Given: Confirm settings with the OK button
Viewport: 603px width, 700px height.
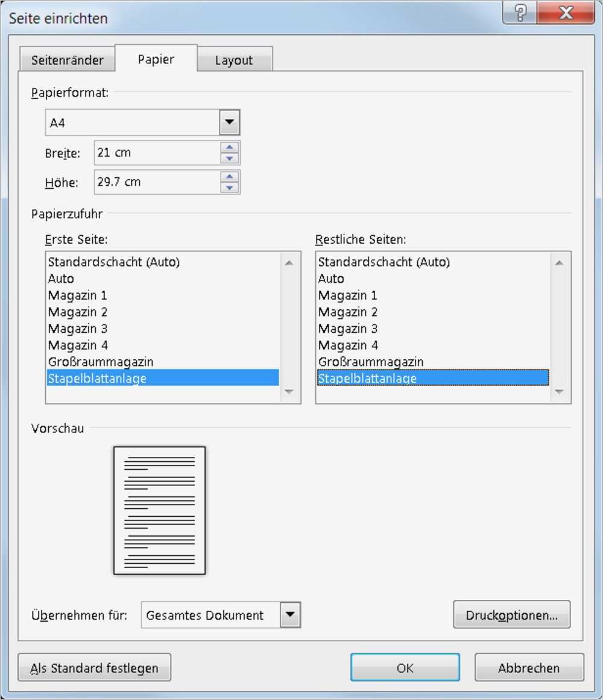Looking at the screenshot, I should click(x=405, y=667).
